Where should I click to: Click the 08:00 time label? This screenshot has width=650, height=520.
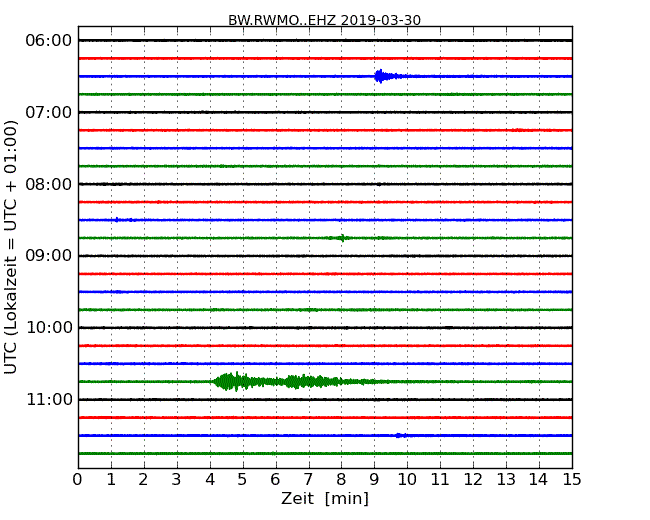tap(49, 184)
